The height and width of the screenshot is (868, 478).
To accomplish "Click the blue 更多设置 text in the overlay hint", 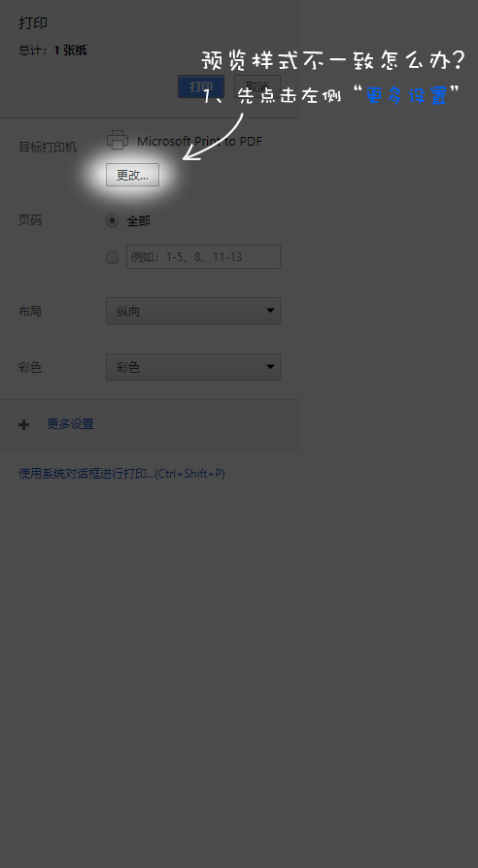I will click(x=407, y=95).
